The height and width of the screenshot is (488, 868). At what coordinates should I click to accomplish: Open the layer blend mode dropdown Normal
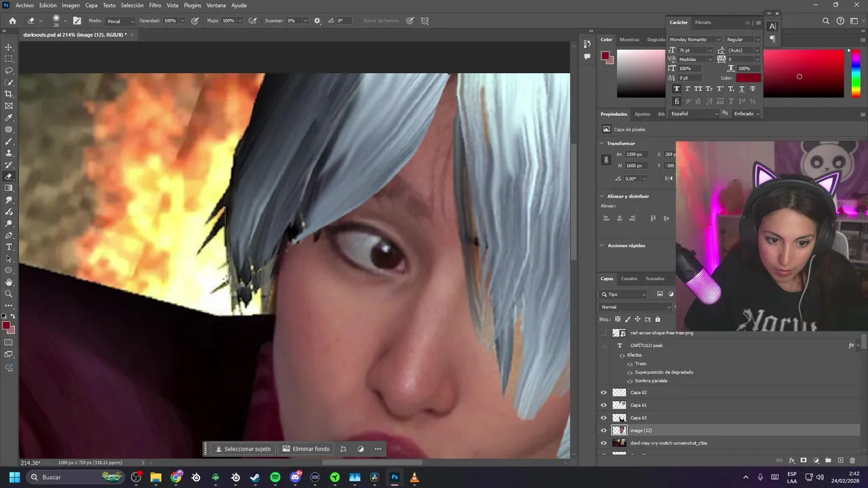point(637,307)
